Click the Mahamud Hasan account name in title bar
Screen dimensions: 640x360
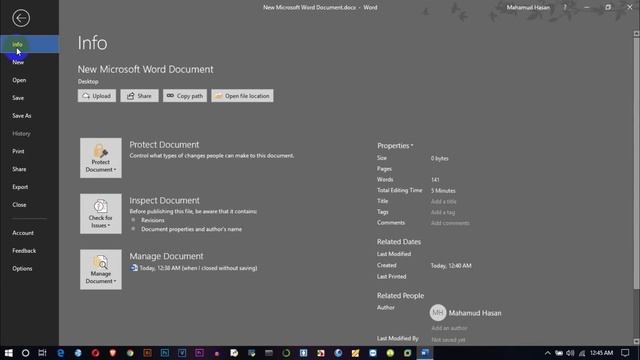(x=528, y=7)
